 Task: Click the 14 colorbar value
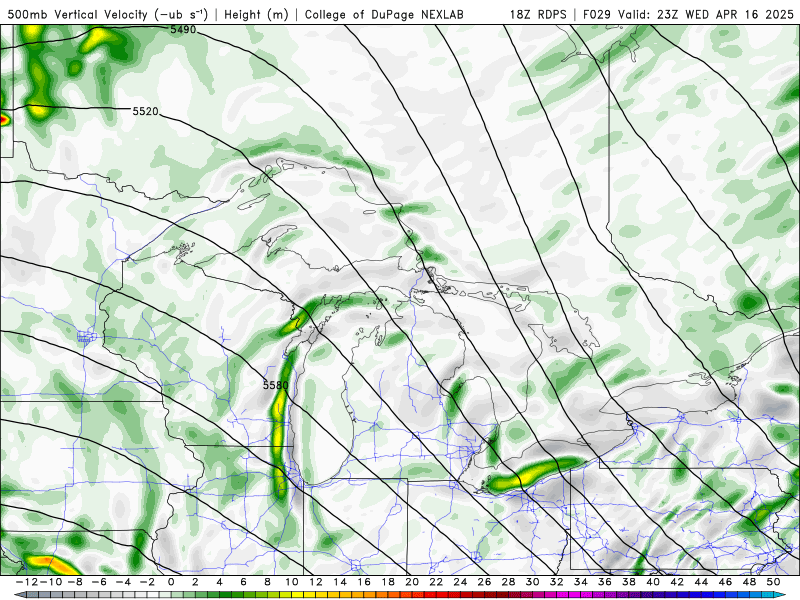pyautogui.click(x=340, y=582)
